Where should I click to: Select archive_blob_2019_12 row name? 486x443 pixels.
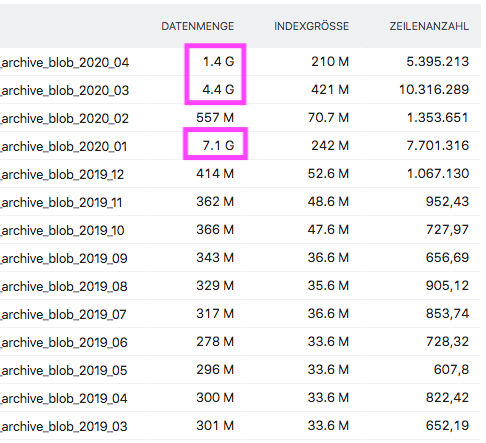point(62,174)
